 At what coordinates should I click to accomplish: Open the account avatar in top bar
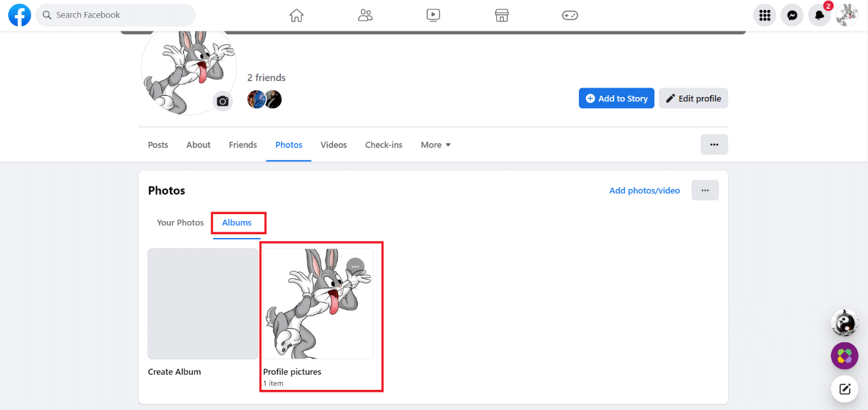(847, 15)
